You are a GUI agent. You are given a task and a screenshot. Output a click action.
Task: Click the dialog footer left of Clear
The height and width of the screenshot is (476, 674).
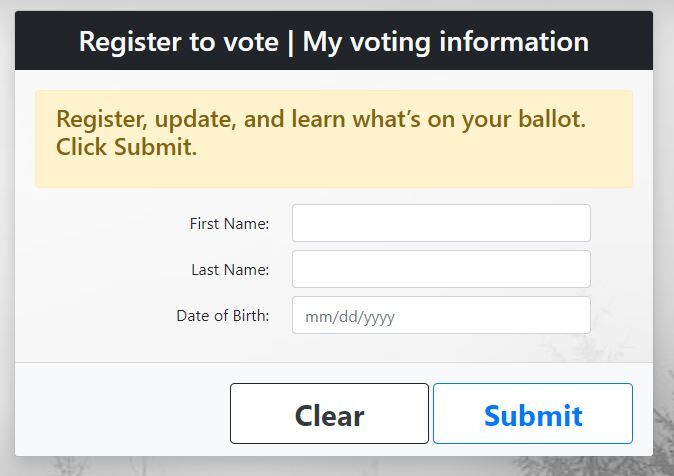click(x=120, y=412)
